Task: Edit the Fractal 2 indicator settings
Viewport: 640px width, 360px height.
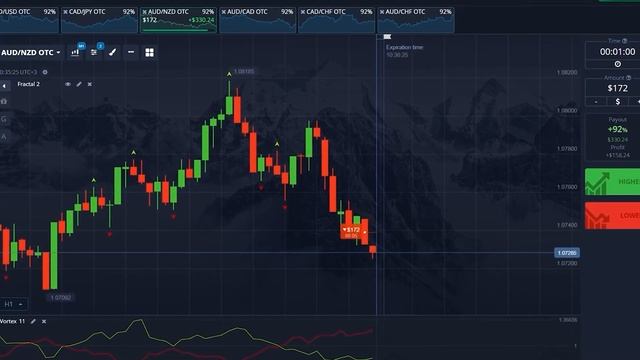Action: 79,84
